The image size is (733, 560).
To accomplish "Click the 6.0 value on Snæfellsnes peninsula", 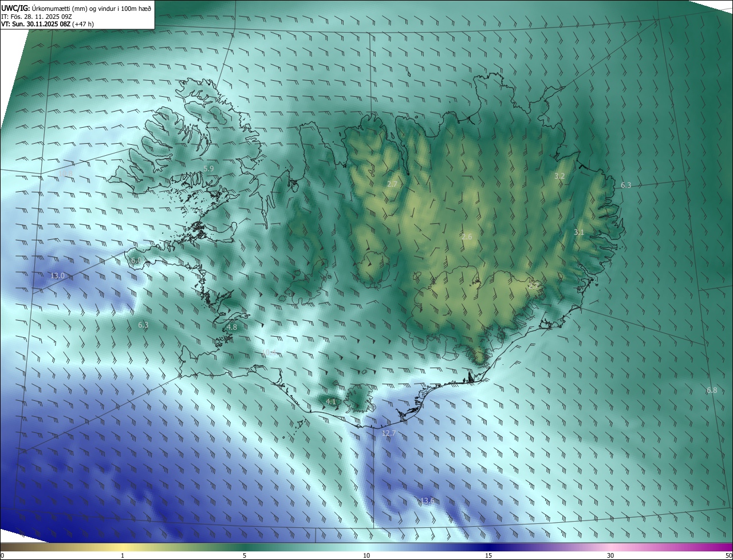I will [x=136, y=261].
